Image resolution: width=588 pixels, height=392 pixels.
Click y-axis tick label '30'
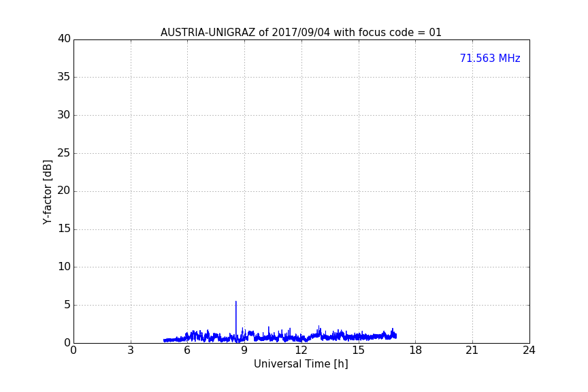[x=64, y=115]
